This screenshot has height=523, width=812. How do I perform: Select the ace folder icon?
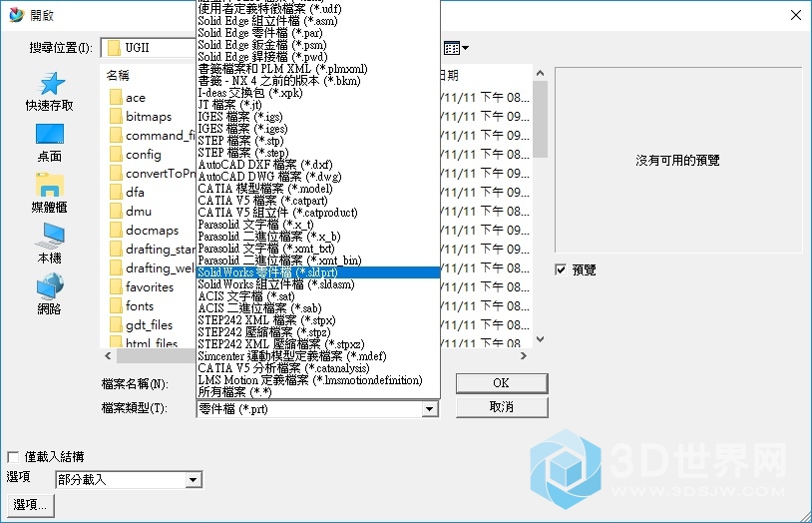click(116, 98)
